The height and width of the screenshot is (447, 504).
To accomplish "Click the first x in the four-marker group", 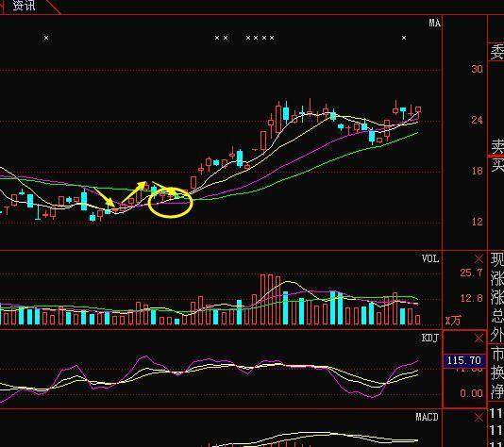I will (248, 38).
